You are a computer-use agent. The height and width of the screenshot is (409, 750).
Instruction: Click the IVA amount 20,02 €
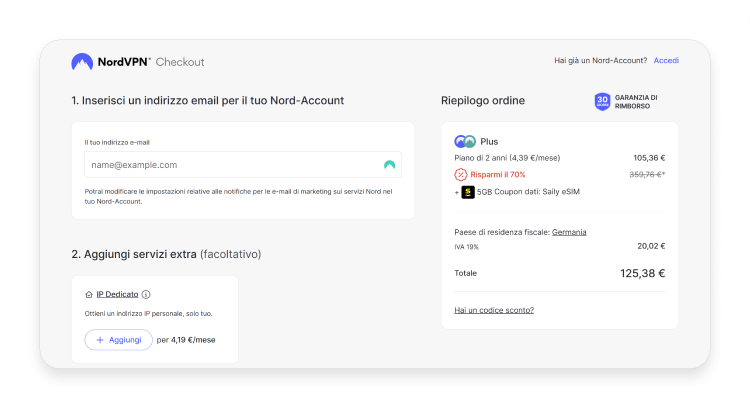[x=651, y=246]
